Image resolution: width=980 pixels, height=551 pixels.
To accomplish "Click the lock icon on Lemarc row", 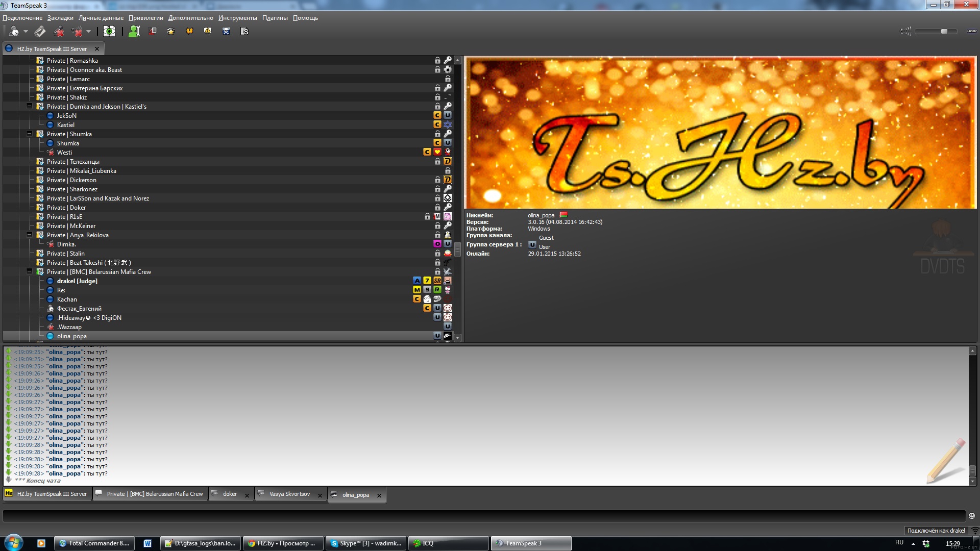I will (448, 79).
